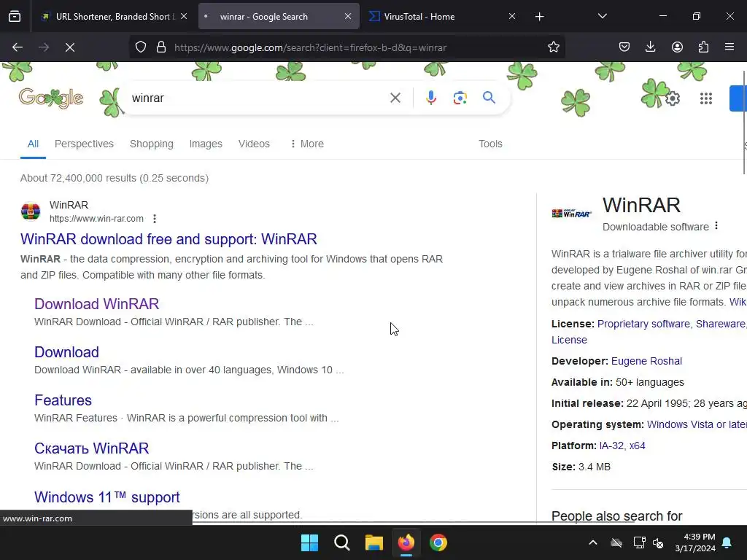Submit search with magnifier icon
This screenshot has height=560, width=747.
coord(489,98)
